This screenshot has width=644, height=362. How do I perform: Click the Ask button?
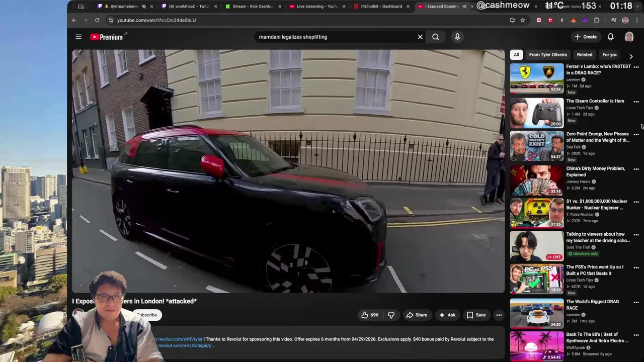[447, 315]
